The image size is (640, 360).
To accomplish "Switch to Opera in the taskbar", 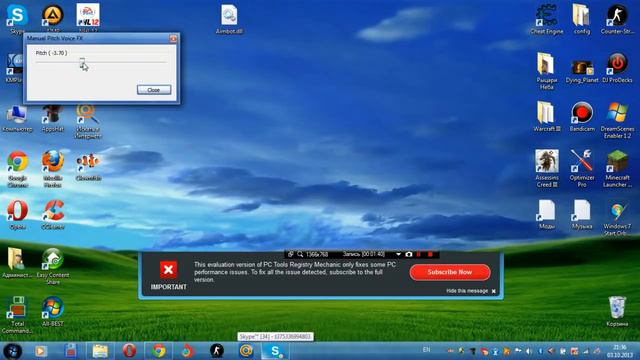I will point(129,351).
